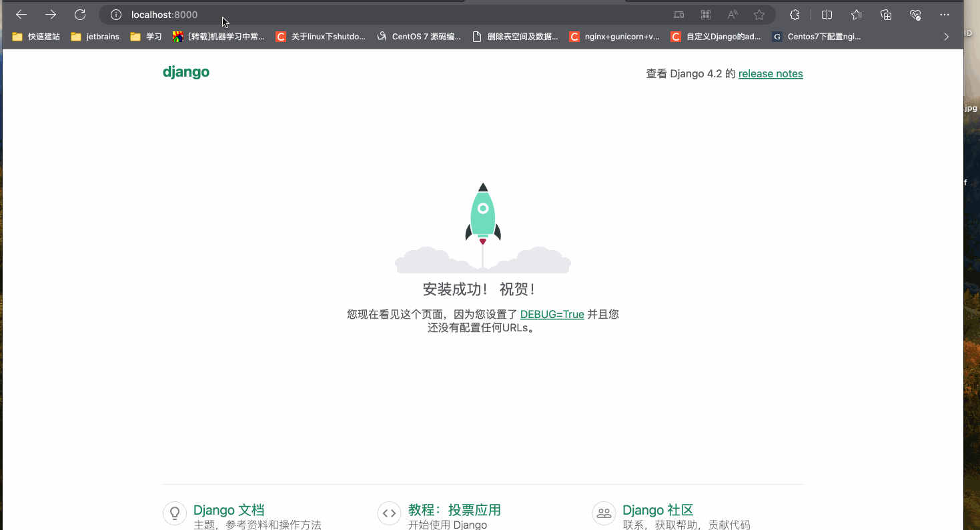Open the 学习 bookmarks folder
This screenshot has width=980, height=530.
[x=146, y=37]
